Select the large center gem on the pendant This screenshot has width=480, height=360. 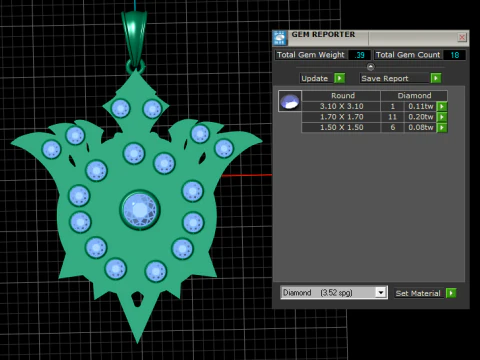pos(140,210)
